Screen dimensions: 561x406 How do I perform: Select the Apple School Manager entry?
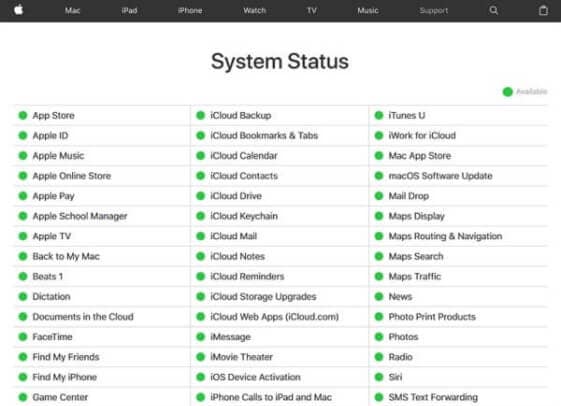click(x=80, y=216)
